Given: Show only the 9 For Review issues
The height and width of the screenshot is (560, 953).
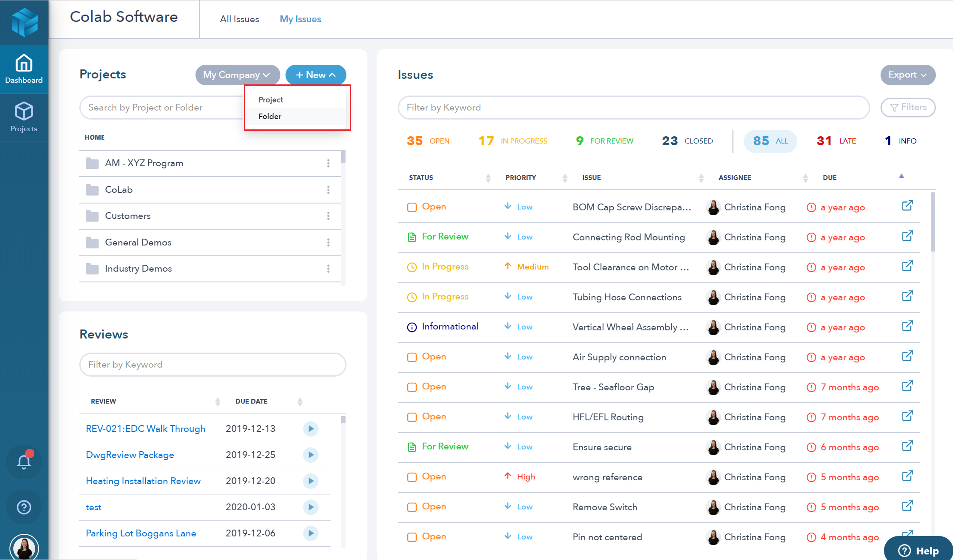Looking at the screenshot, I should pyautogui.click(x=604, y=141).
